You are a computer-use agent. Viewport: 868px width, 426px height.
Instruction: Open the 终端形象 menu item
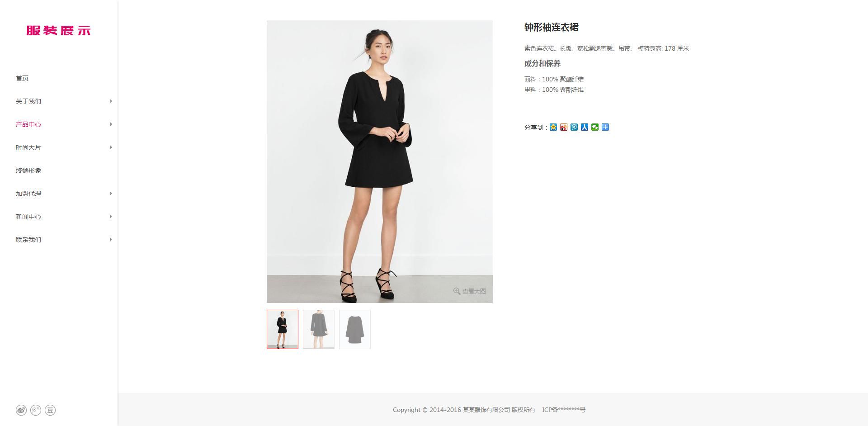(28, 170)
